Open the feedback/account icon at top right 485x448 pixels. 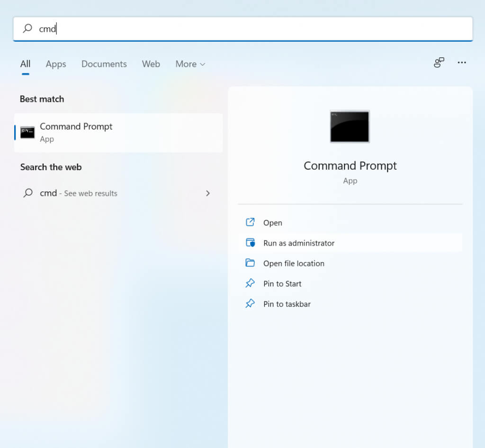coord(439,63)
